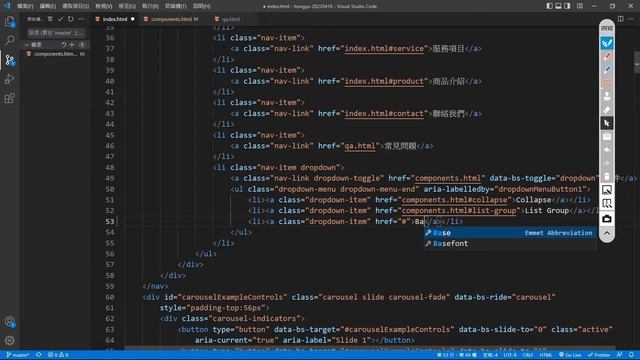Collapse the annotation toolbar with the up chevron
Viewport: 640px width, 360px height.
click(x=607, y=233)
